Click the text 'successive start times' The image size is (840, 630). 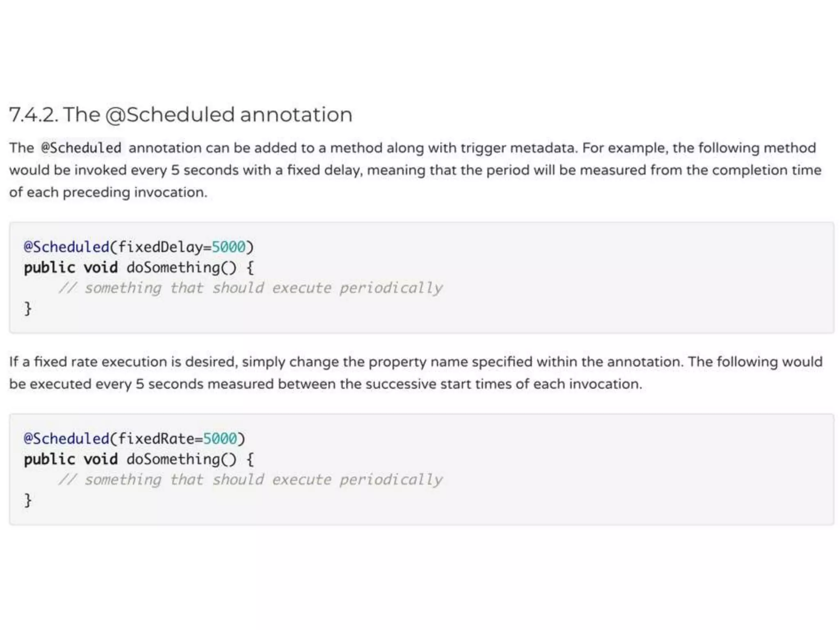pos(437,384)
